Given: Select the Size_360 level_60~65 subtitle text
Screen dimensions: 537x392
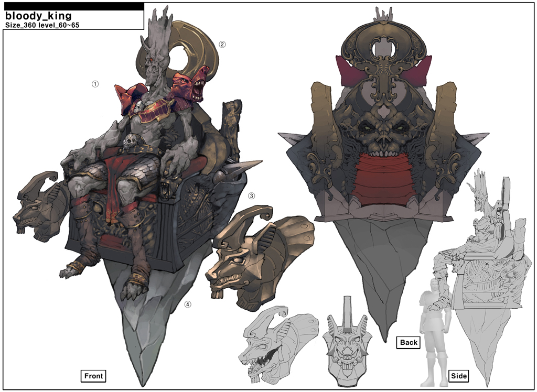Looking at the screenshot, I should [42, 25].
